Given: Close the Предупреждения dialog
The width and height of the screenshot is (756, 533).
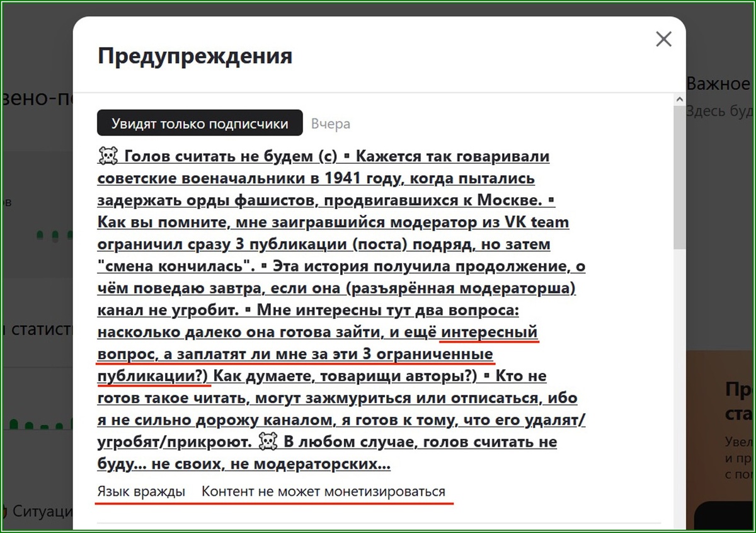Looking at the screenshot, I should tap(663, 39).
